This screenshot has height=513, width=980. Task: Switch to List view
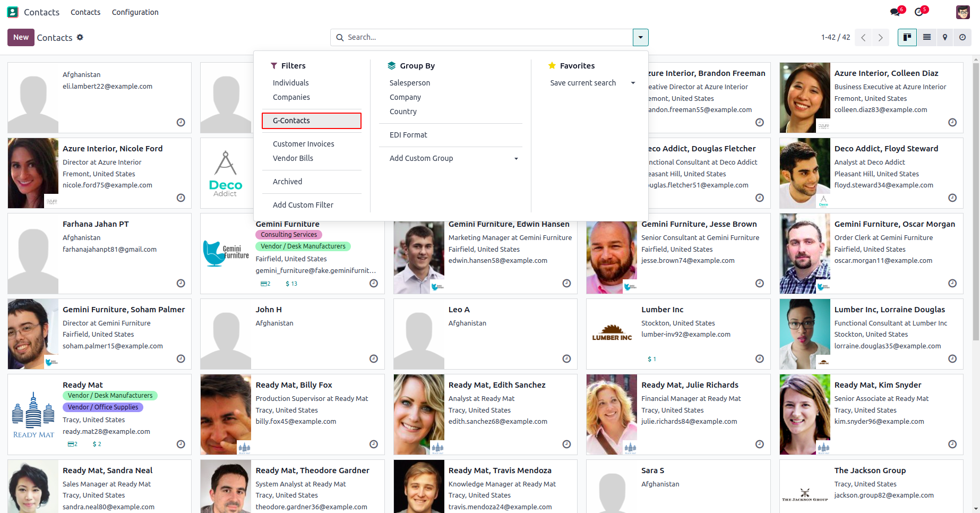pyautogui.click(x=926, y=37)
